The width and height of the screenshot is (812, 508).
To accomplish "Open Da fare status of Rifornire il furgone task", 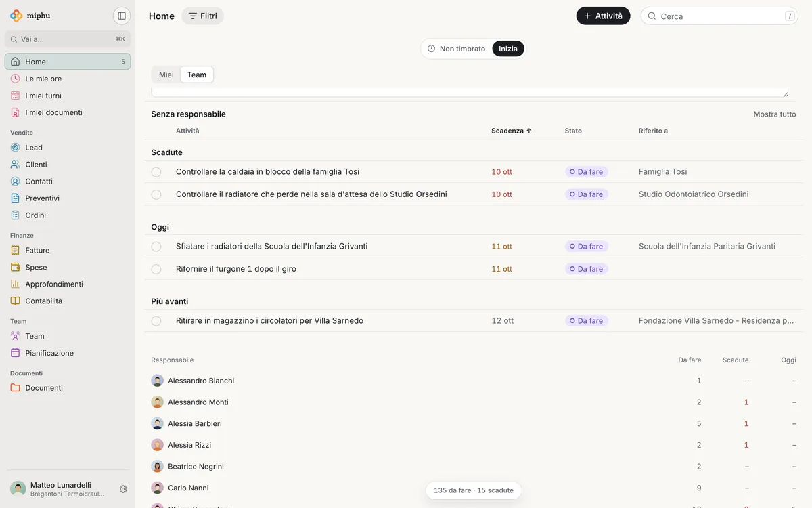I will click(x=586, y=269).
